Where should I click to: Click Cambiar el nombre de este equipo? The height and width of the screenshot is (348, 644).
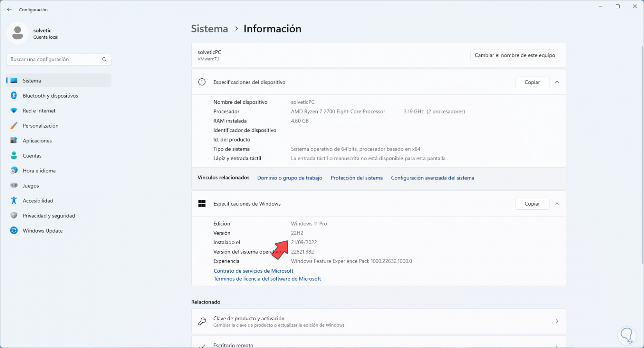[x=515, y=55]
